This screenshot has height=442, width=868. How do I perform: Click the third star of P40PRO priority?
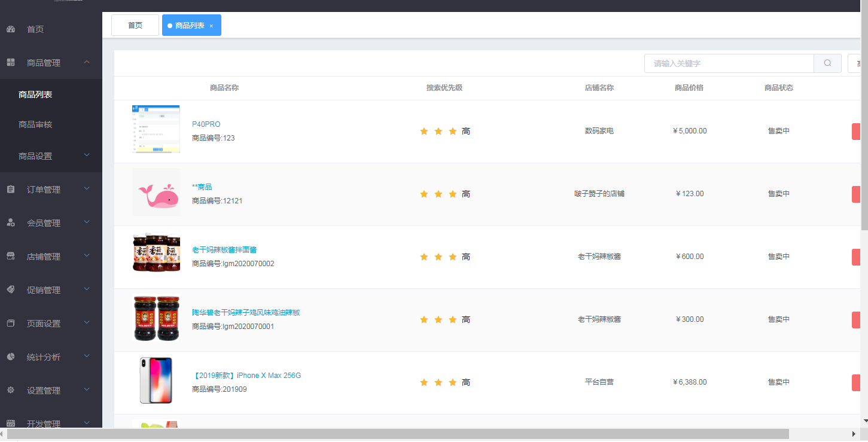453,131
